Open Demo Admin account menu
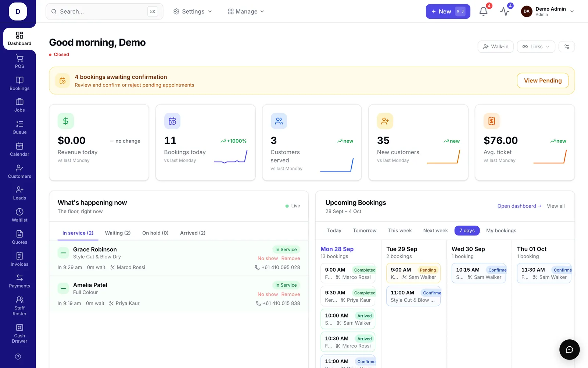 pos(548,11)
